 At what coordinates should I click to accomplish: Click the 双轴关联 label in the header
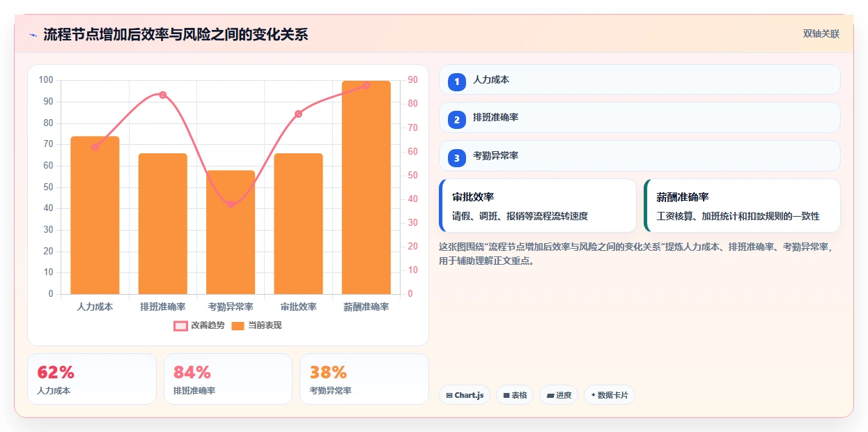821,33
